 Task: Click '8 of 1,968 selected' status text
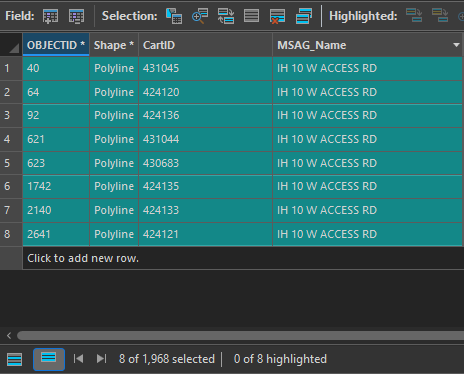tap(167, 359)
